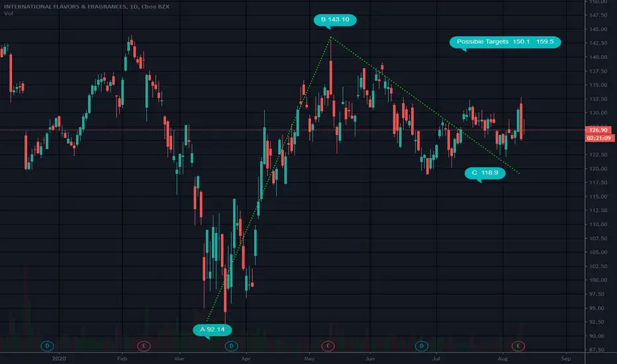Click the Feb label on time axis
Image resolution: width=617 pixels, height=364 pixels.
[122, 359]
